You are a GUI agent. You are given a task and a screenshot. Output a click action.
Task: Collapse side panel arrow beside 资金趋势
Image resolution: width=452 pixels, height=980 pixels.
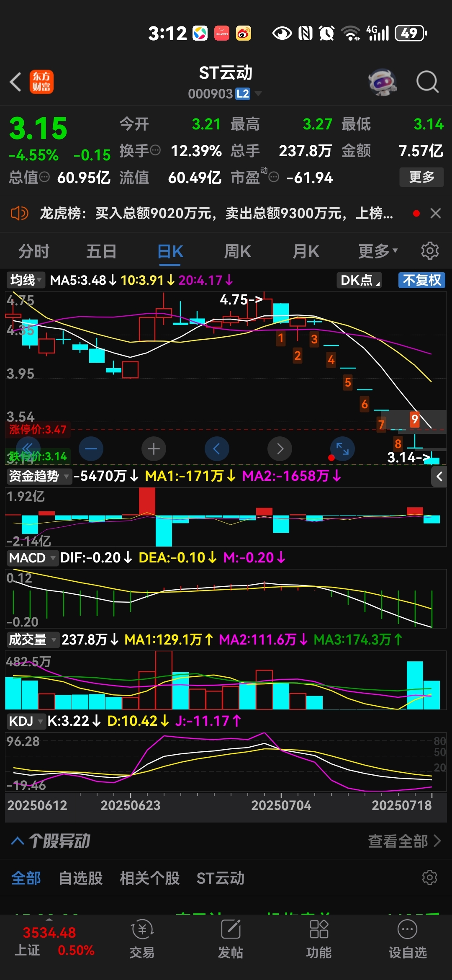[439, 476]
